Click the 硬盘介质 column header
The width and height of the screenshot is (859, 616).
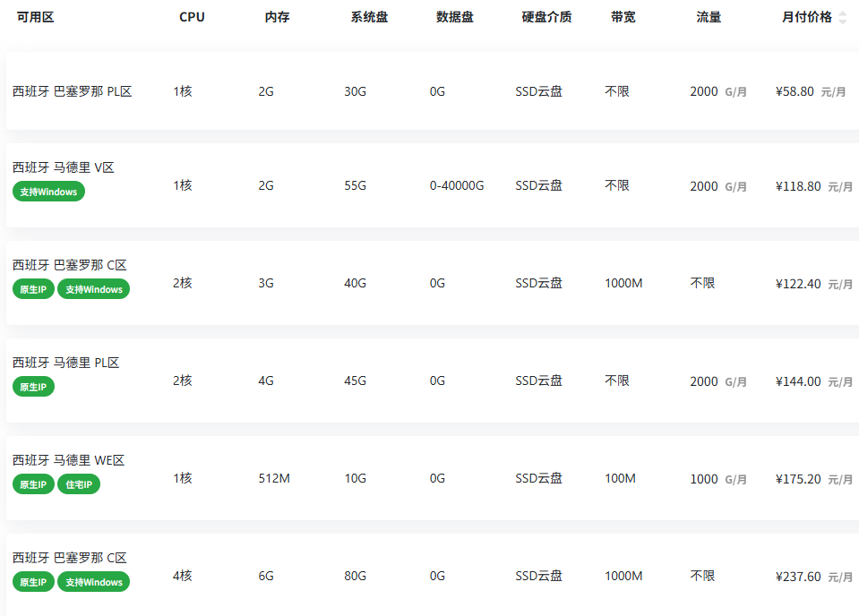[546, 17]
